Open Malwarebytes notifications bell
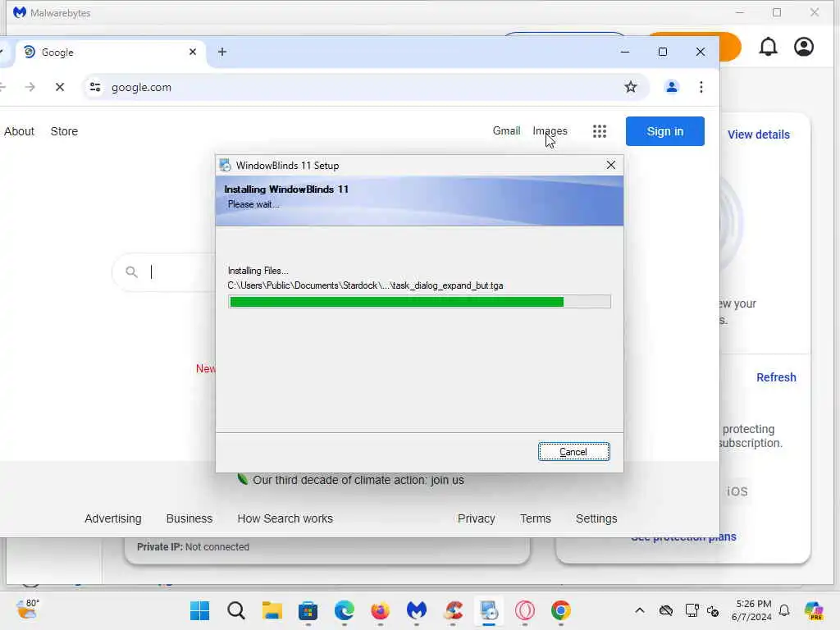The height and width of the screenshot is (630, 840). coord(768,47)
